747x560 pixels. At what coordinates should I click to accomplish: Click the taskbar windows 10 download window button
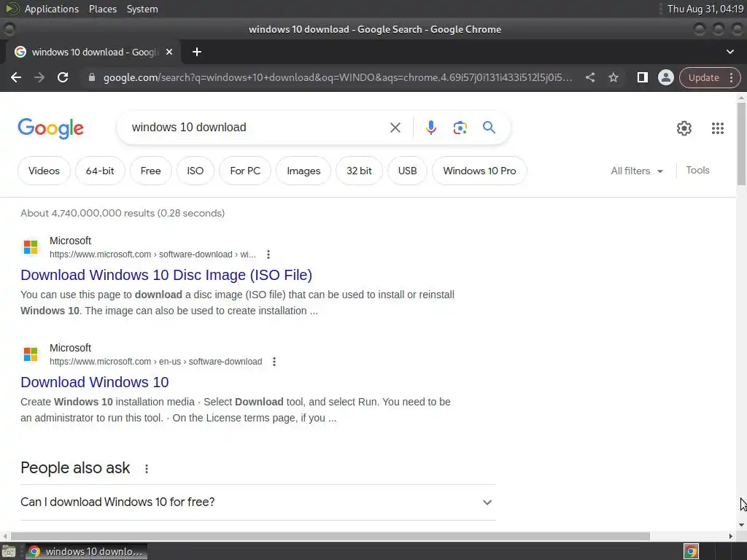[x=86, y=551]
